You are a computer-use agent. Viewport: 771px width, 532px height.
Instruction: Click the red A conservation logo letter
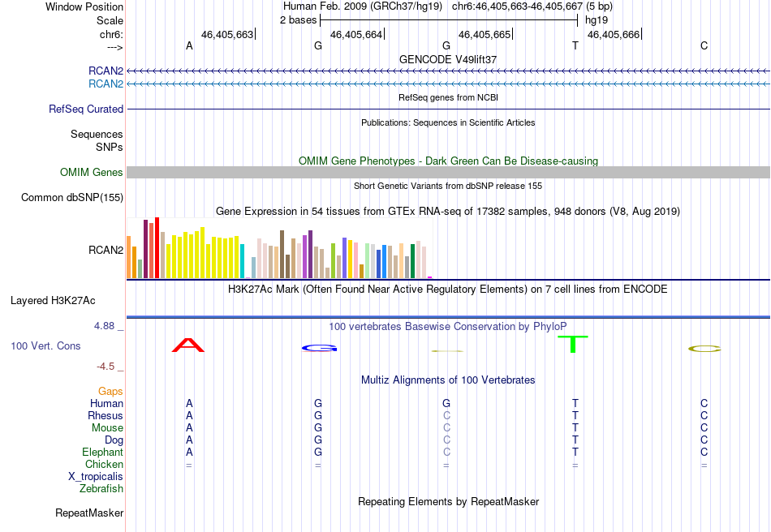[x=188, y=345]
